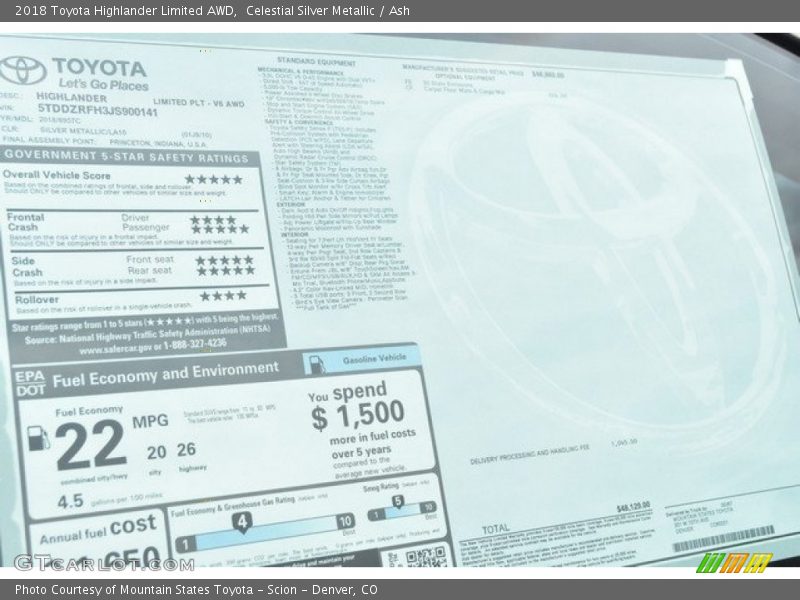Click the "Gasoline Vehicle" label
The height and width of the screenshot is (600, 800).
[374, 359]
